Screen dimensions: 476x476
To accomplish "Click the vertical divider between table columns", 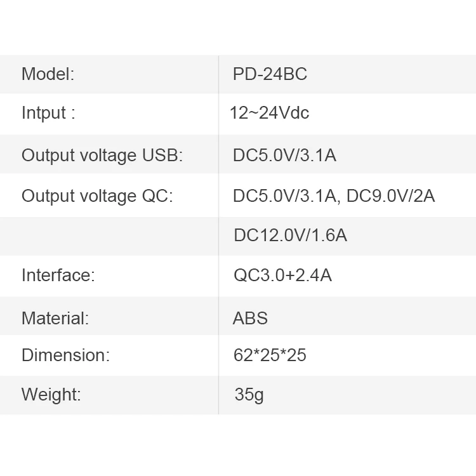I will point(218,254).
